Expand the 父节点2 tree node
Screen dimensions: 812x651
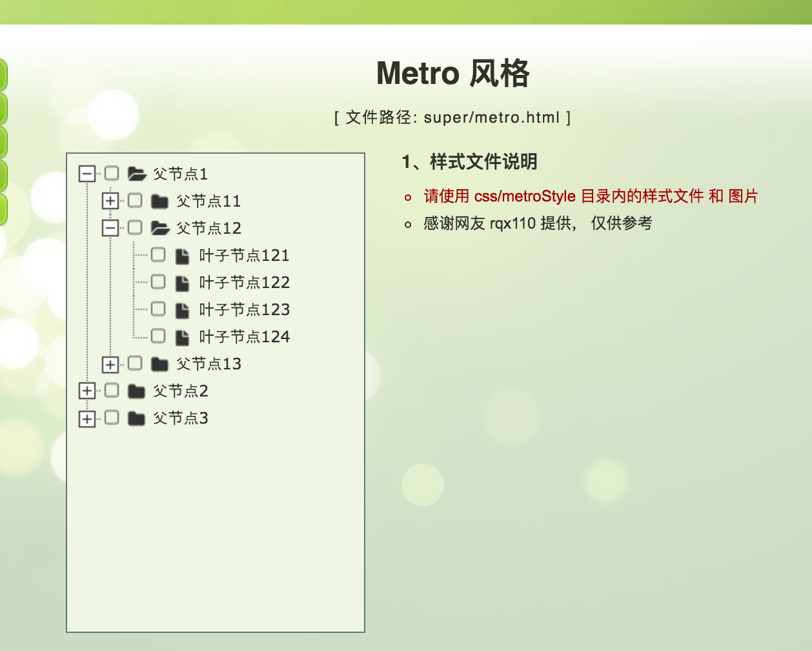tap(88, 390)
